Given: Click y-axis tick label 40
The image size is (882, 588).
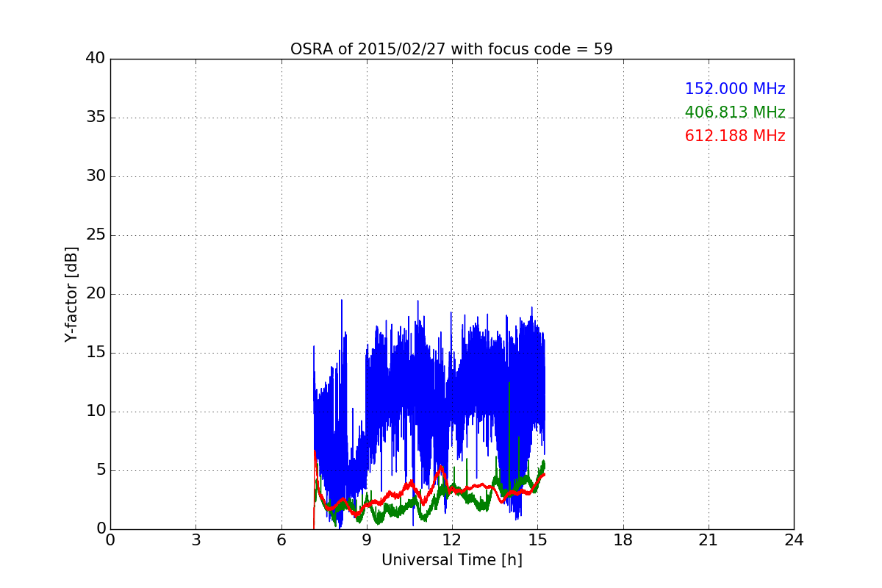Looking at the screenshot, I should pyautogui.click(x=96, y=59).
